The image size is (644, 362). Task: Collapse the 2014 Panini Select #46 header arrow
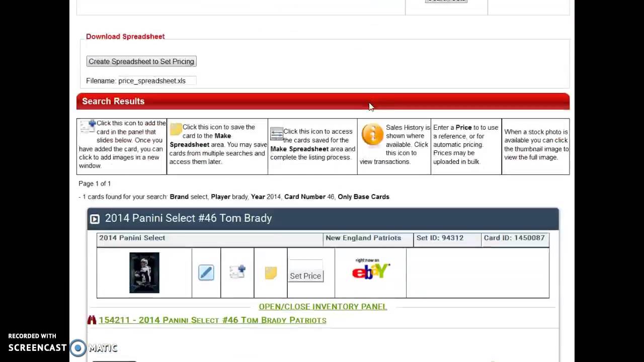(x=95, y=219)
